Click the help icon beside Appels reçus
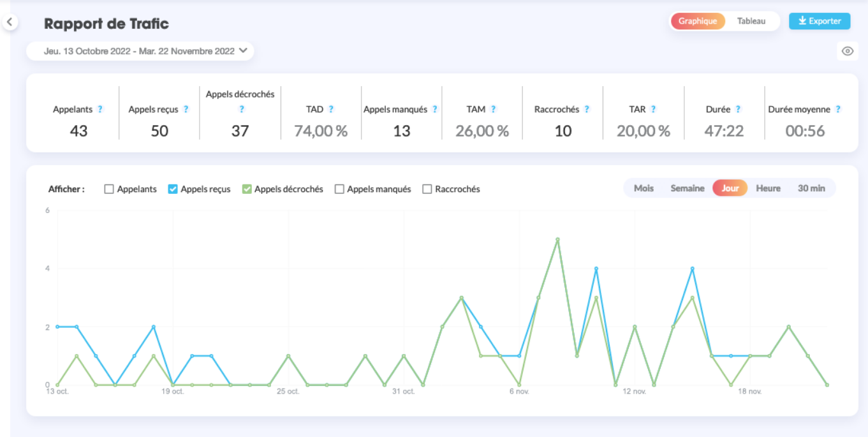The width and height of the screenshot is (868, 437). pos(186,109)
